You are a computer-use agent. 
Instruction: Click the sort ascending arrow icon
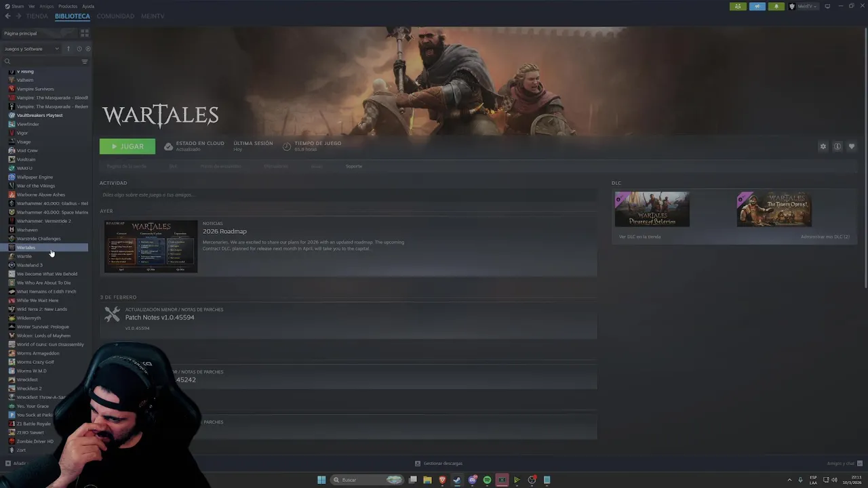[68, 49]
